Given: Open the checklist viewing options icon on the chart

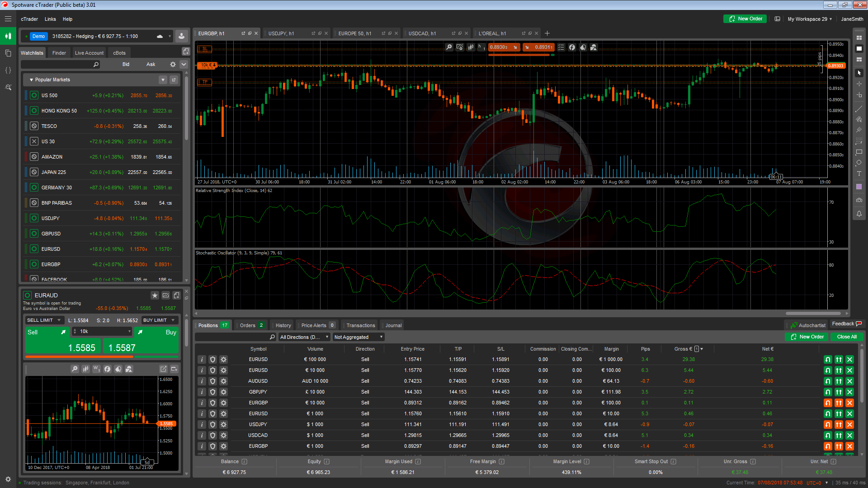Looking at the screenshot, I should tap(561, 47).
